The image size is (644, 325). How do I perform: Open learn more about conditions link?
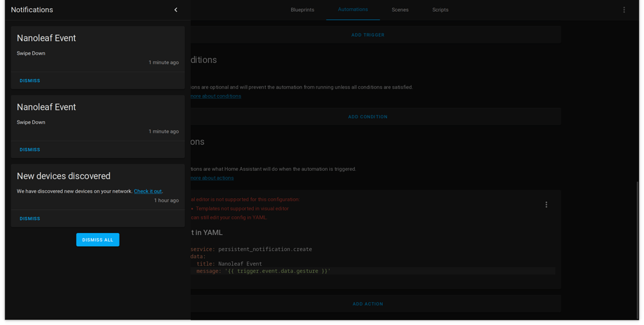coord(216,96)
